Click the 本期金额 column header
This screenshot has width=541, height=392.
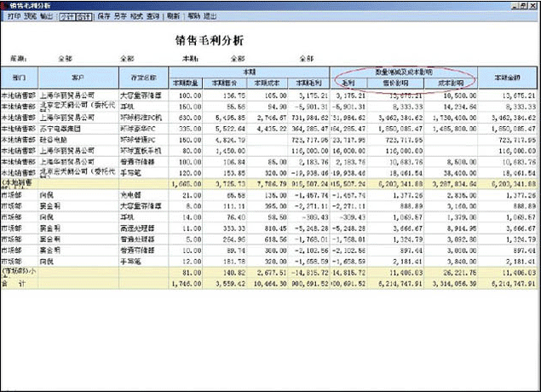click(x=508, y=78)
